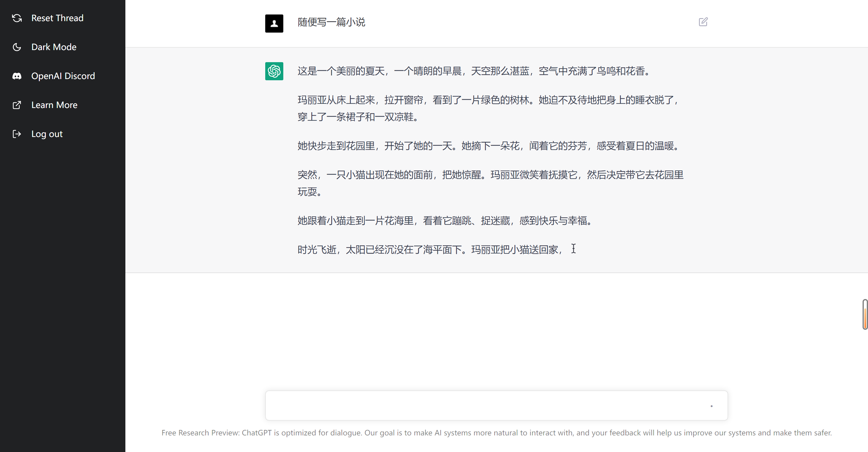
Task: Select "Learn More" in the sidebar
Action: point(54,105)
